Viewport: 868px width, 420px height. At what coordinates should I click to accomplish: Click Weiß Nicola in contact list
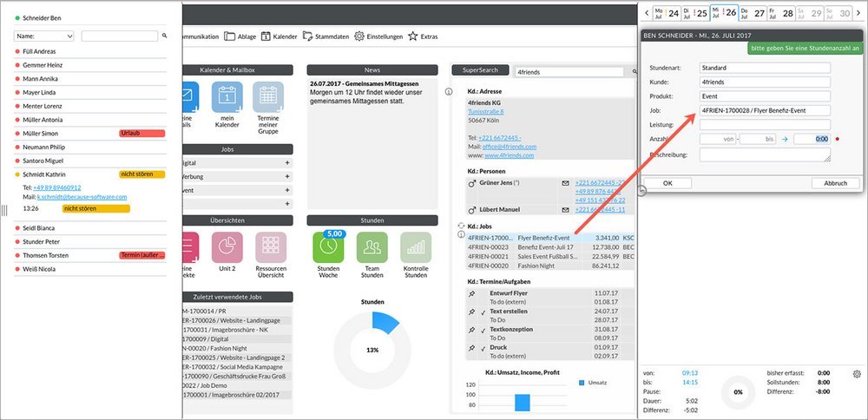[90, 270]
